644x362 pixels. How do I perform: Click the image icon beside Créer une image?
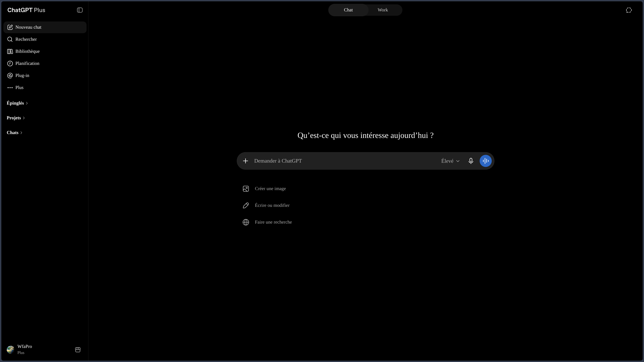pos(246,189)
